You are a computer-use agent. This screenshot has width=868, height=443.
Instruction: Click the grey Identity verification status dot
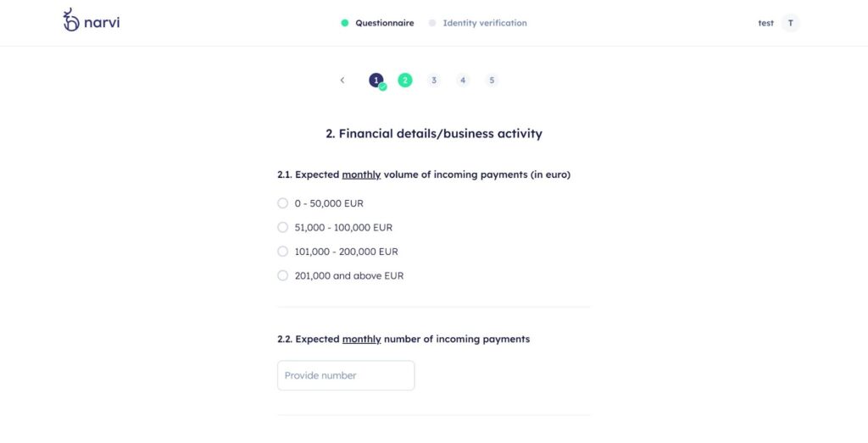coord(432,23)
